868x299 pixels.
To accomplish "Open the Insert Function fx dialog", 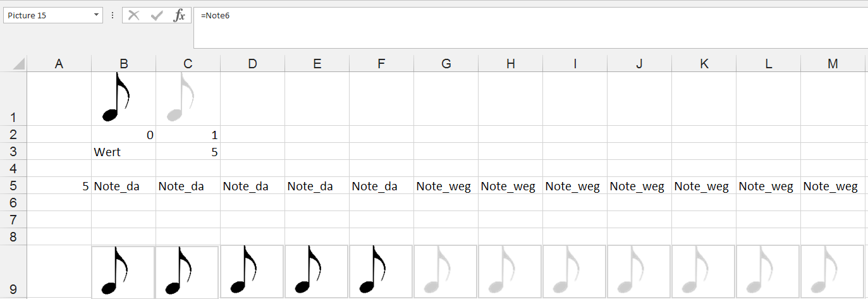I will (x=180, y=16).
